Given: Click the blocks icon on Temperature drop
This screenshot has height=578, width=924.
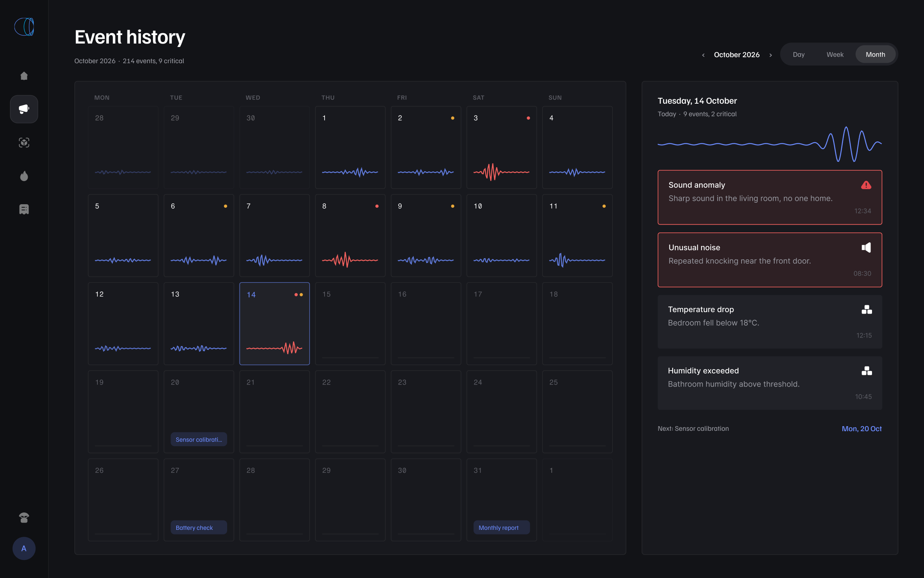Looking at the screenshot, I should point(867,309).
